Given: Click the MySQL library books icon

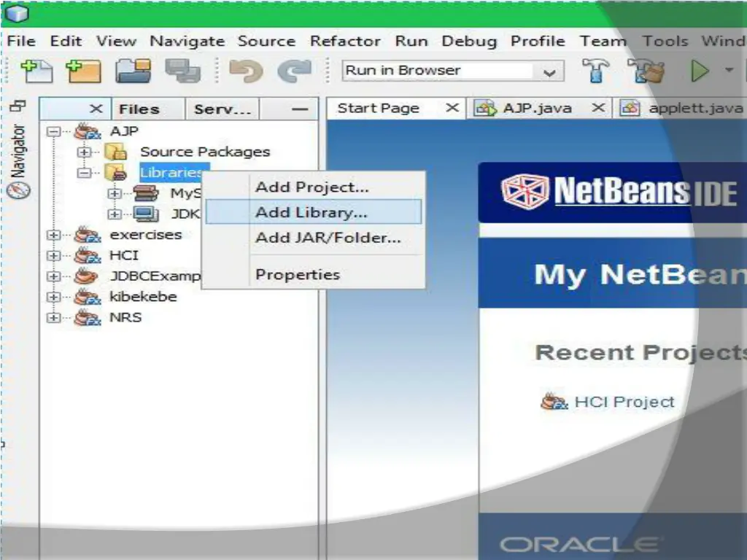Looking at the screenshot, I should tap(146, 193).
